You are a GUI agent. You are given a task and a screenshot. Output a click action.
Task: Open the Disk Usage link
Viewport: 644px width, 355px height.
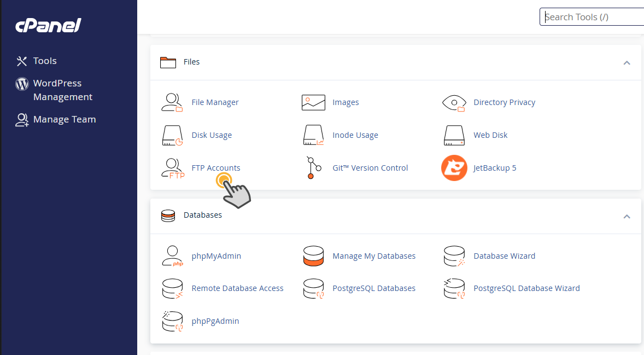pos(212,135)
